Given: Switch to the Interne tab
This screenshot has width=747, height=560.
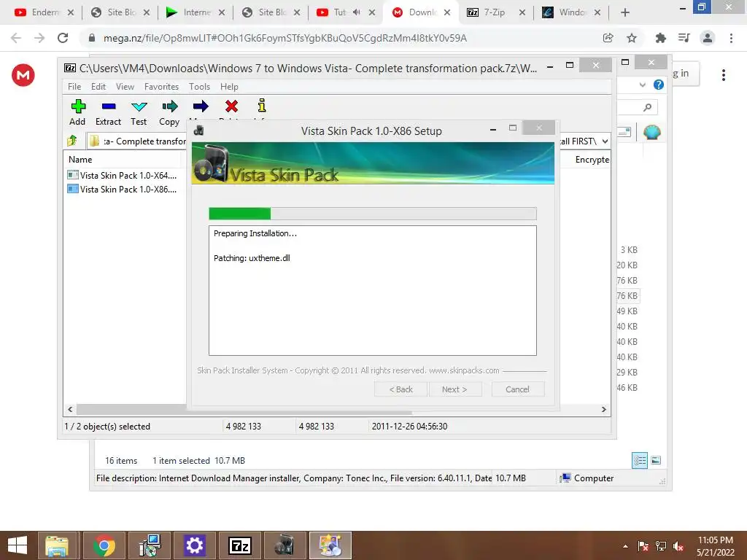Looking at the screenshot, I should tap(197, 12).
